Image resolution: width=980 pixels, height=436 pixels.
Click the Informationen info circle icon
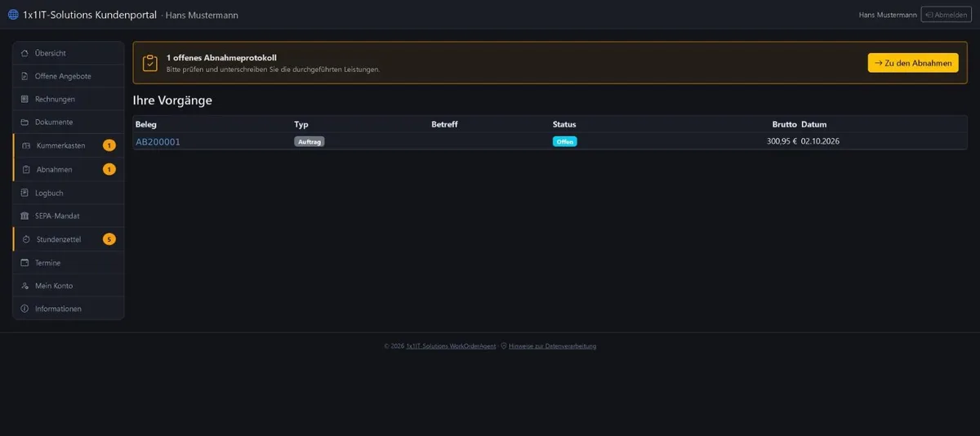[24, 309]
